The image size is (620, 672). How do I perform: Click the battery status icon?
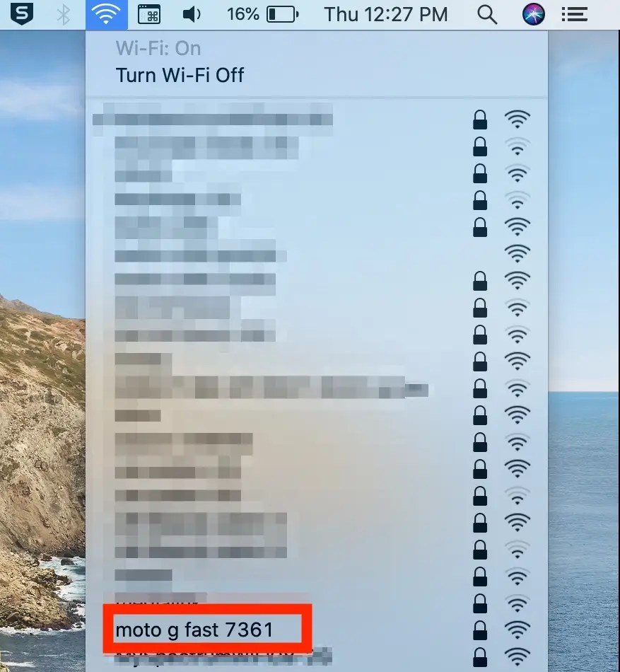pyautogui.click(x=283, y=15)
